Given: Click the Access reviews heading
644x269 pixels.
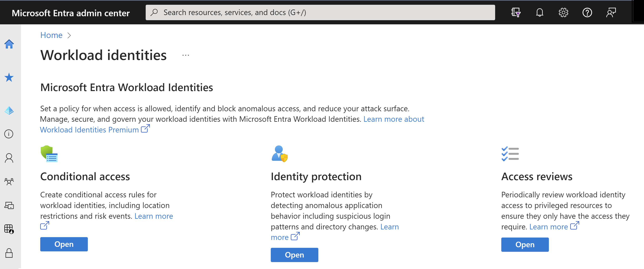Looking at the screenshot, I should tap(537, 177).
